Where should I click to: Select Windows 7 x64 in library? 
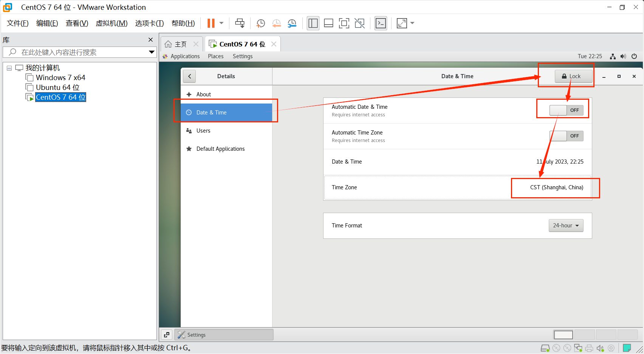tap(60, 77)
